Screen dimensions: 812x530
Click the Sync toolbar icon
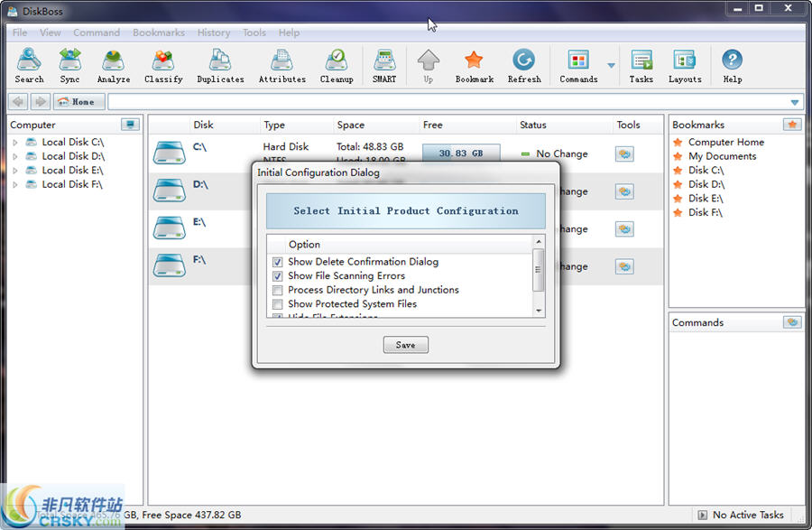[69, 66]
